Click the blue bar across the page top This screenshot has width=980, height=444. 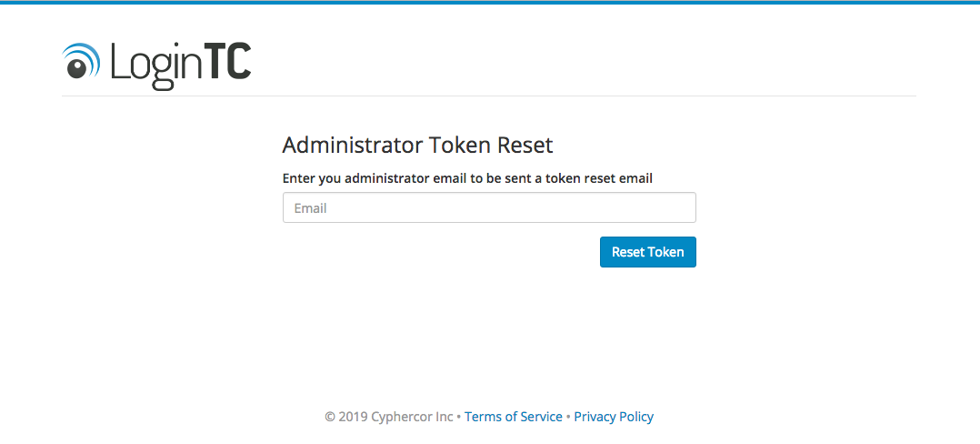[x=490, y=2]
